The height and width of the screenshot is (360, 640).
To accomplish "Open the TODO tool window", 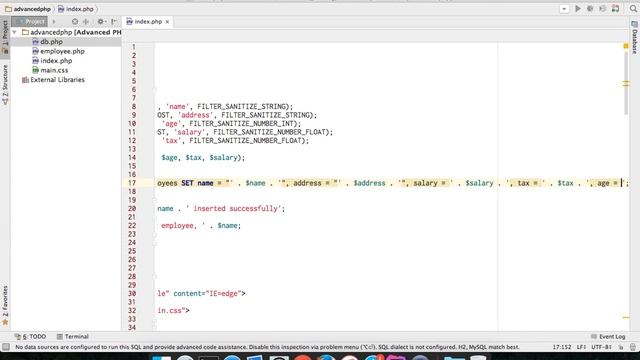I will 30,336.
